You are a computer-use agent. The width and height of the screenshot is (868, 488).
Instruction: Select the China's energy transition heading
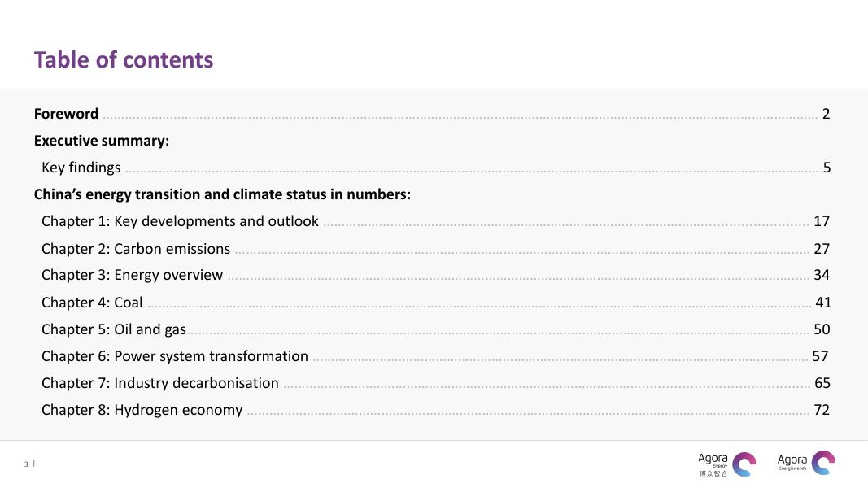tap(222, 194)
